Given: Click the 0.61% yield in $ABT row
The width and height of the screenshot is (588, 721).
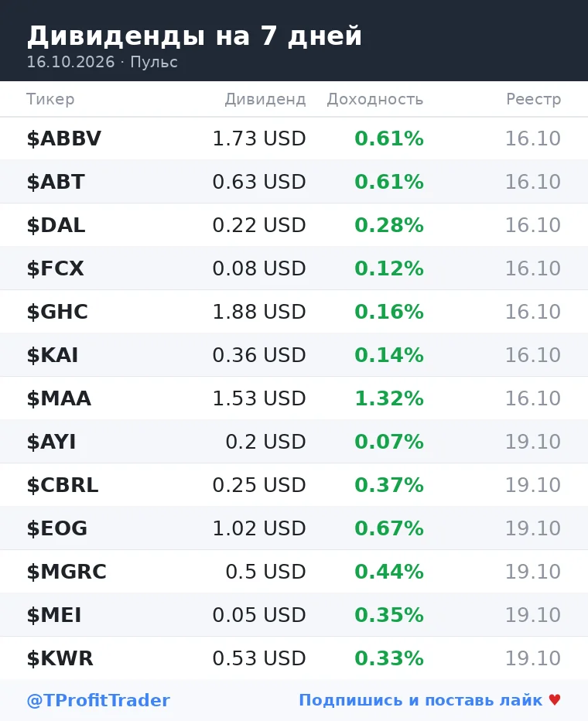Looking at the screenshot, I should click(x=389, y=182).
